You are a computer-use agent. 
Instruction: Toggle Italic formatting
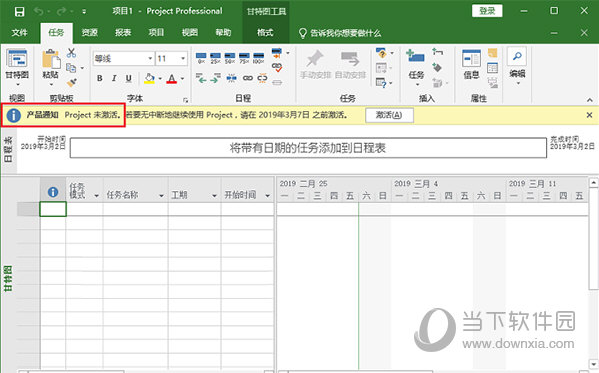(x=114, y=78)
